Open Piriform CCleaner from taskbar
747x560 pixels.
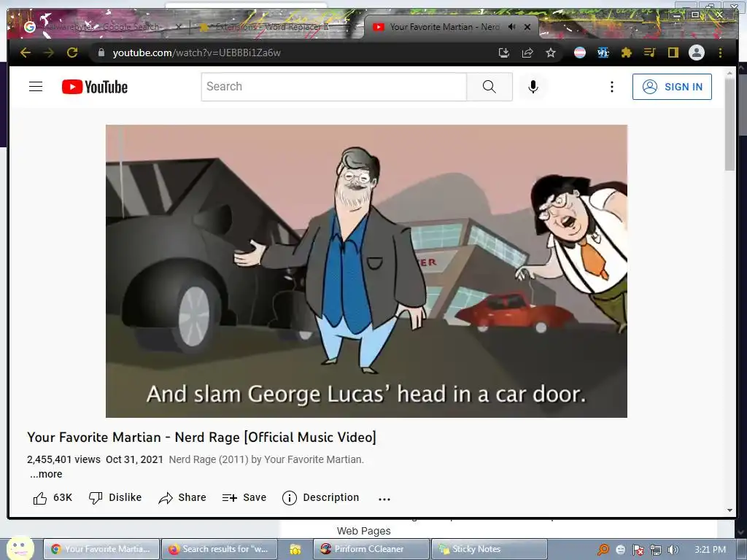pos(370,549)
